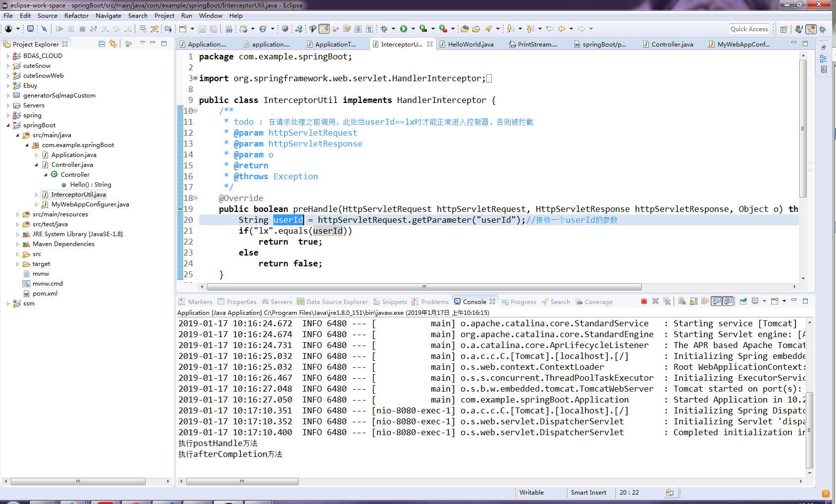This screenshot has height=504, width=836.
Task: Switch to the Debug perspective icon
Action: click(823, 29)
